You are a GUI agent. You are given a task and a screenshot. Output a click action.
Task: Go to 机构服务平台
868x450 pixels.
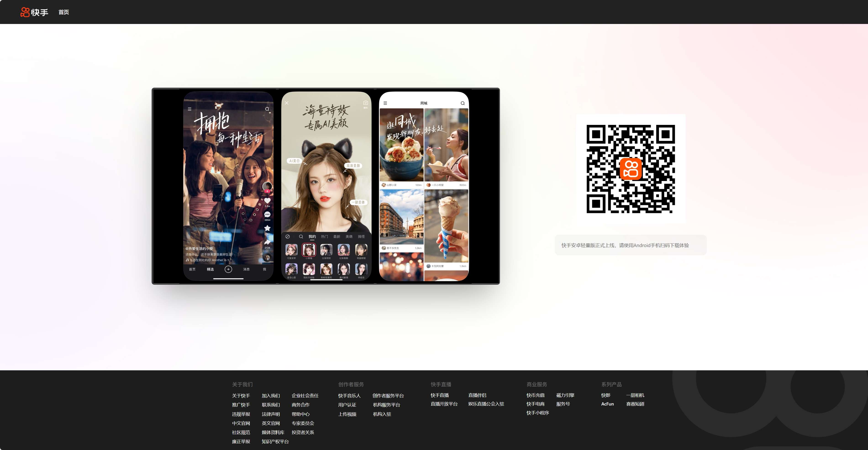coord(387,405)
